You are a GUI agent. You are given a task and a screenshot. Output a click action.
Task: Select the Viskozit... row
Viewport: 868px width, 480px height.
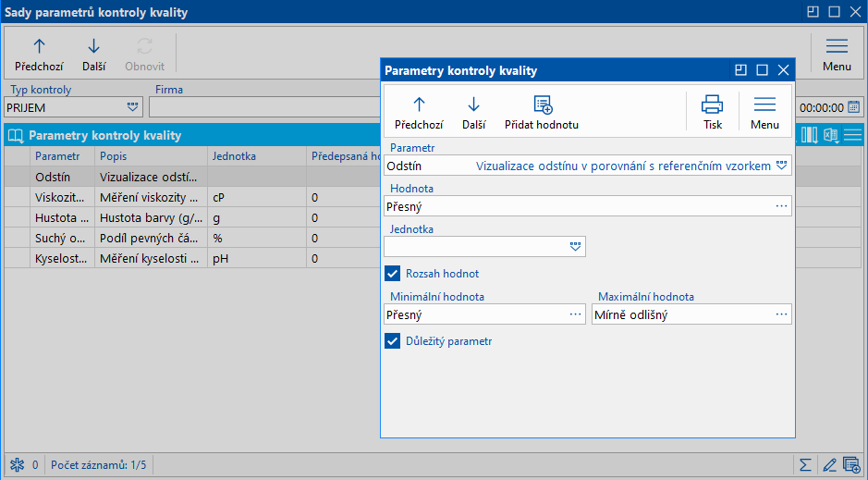[x=192, y=197]
